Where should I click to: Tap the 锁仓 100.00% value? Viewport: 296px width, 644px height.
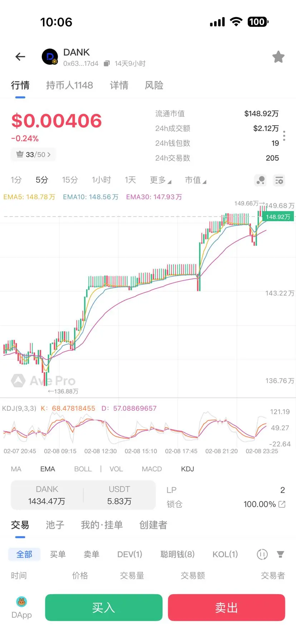[x=260, y=504]
